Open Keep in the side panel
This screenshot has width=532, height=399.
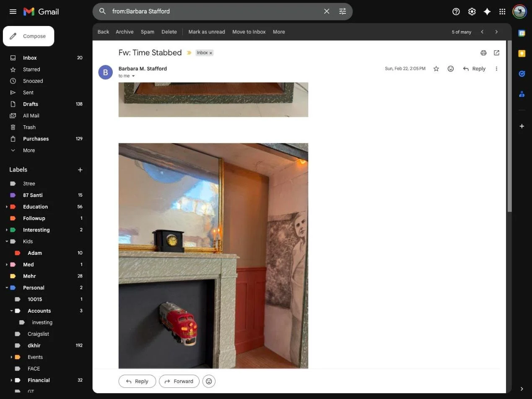click(x=522, y=54)
